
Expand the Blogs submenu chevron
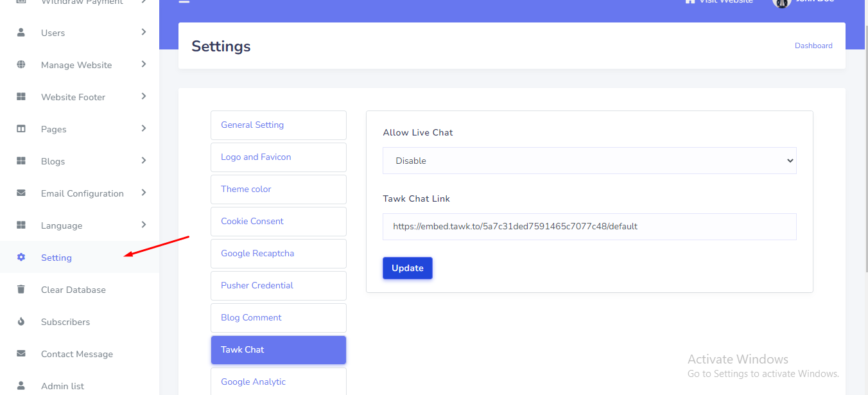tap(144, 161)
